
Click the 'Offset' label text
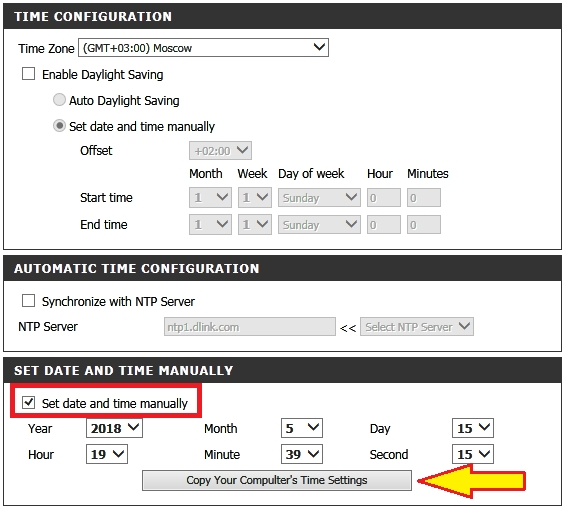tap(96, 150)
